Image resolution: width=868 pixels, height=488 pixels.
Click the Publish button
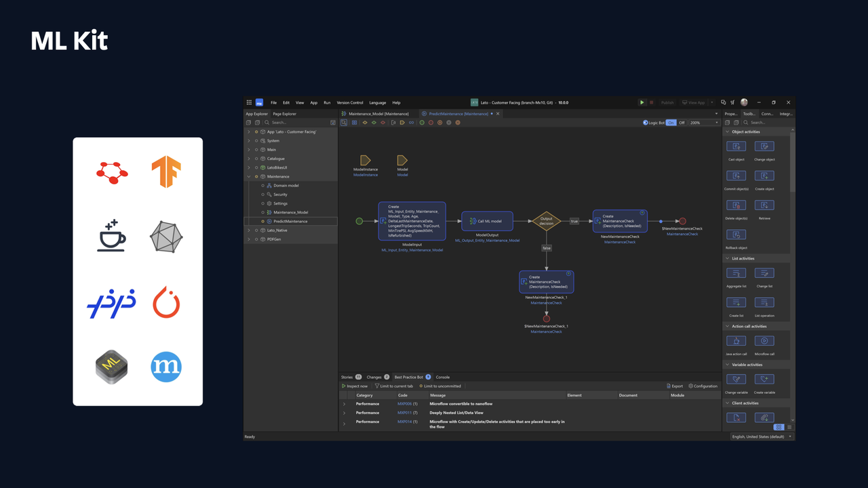[667, 102]
